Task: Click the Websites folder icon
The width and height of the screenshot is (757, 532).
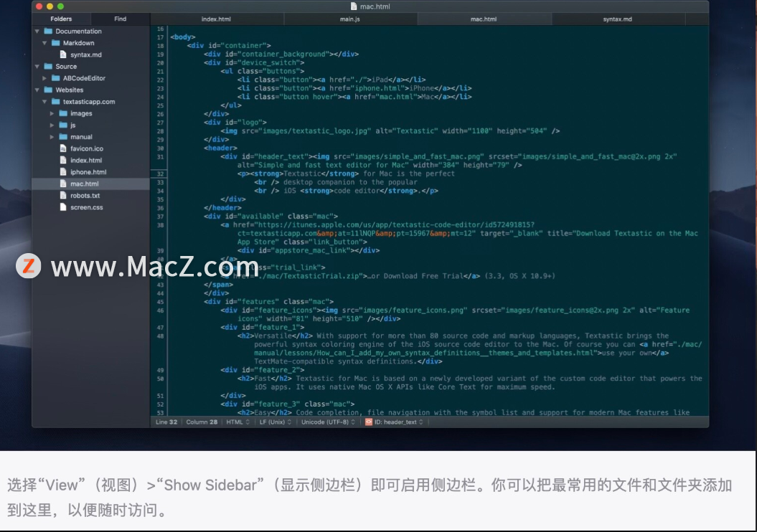Action: click(48, 90)
